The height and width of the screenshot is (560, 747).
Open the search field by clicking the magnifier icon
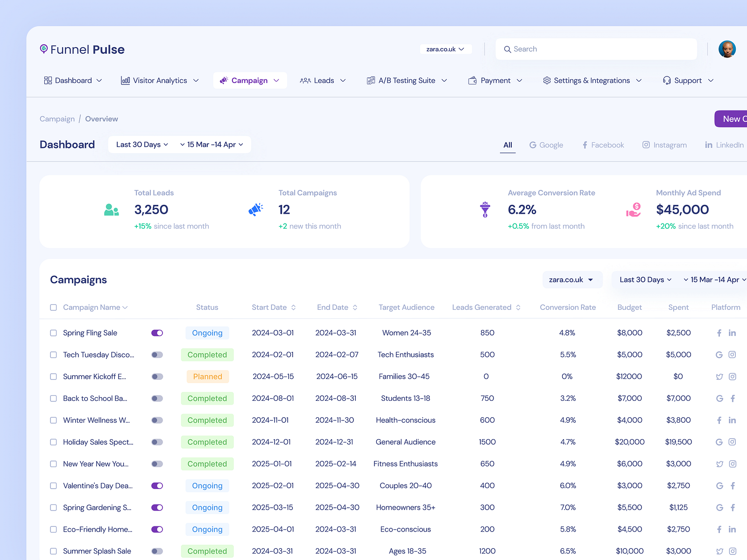[x=507, y=49]
